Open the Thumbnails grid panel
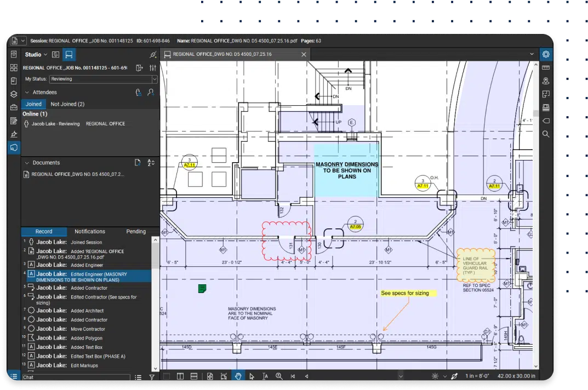The width and height of the screenshot is (588, 390). point(14,67)
